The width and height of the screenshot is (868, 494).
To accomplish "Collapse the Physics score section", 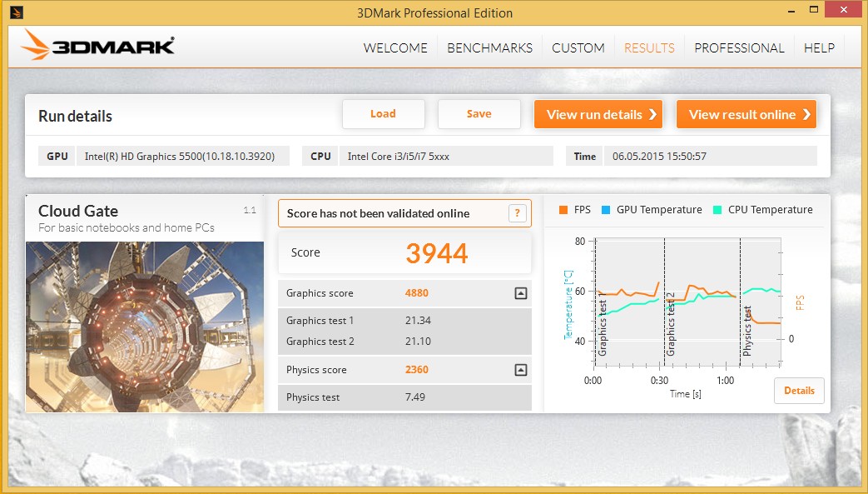I will tap(520, 370).
